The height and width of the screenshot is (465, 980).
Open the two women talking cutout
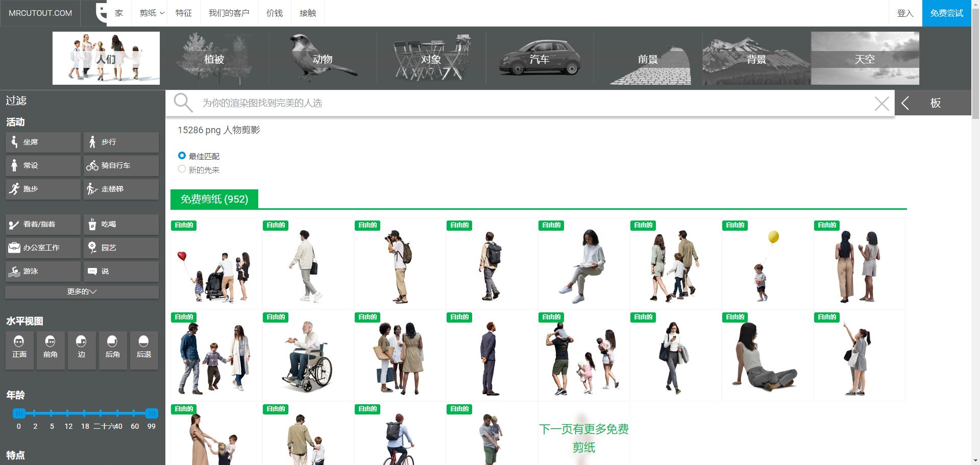point(859,264)
